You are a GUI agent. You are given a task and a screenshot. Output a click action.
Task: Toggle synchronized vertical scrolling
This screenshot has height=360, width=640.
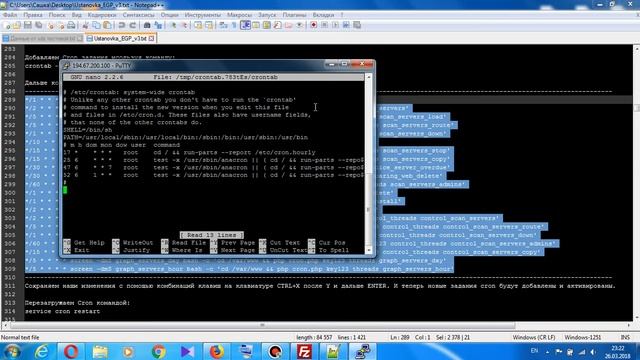tap(198, 25)
